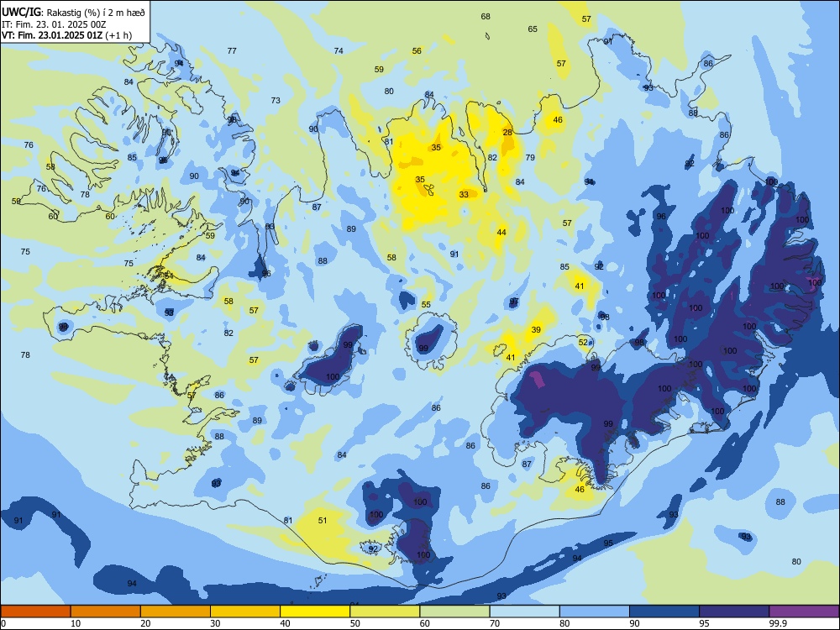The image size is (840, 630).
Task: Click the dark orange 0–10 legend swatch
Action: [35, 612]
